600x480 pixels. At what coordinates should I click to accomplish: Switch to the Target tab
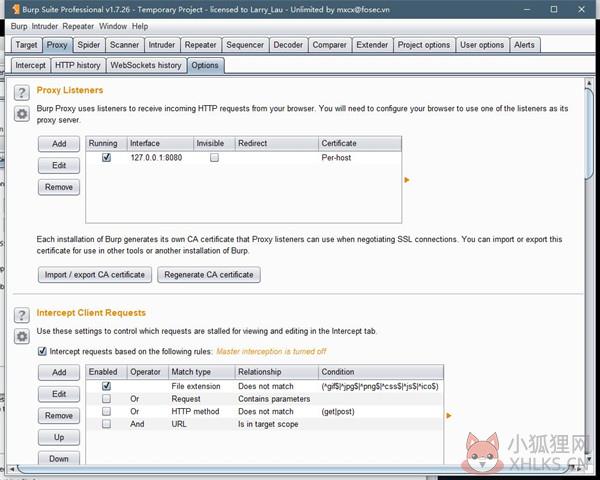pos(26,45)
